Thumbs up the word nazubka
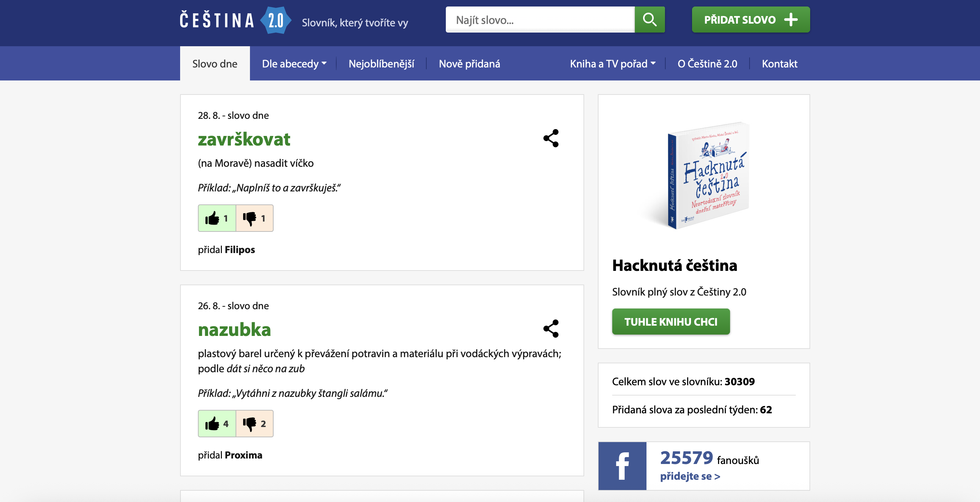The height and width of the screenshot is (502, 980). [x=217, y=423]
